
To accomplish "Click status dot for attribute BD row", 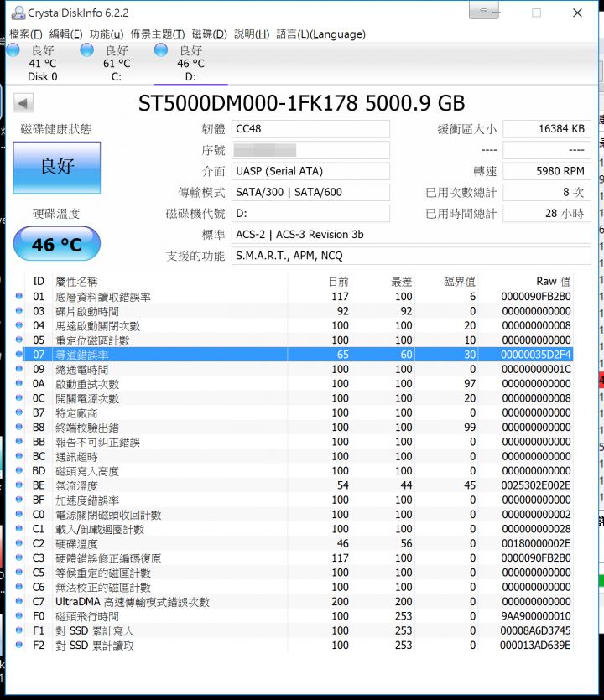I will coord(18,470).
